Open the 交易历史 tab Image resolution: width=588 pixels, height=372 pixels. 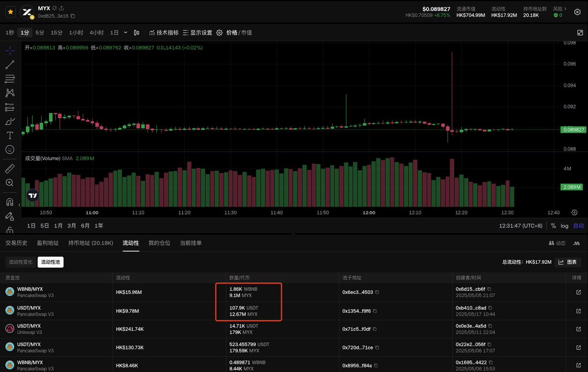16,243
